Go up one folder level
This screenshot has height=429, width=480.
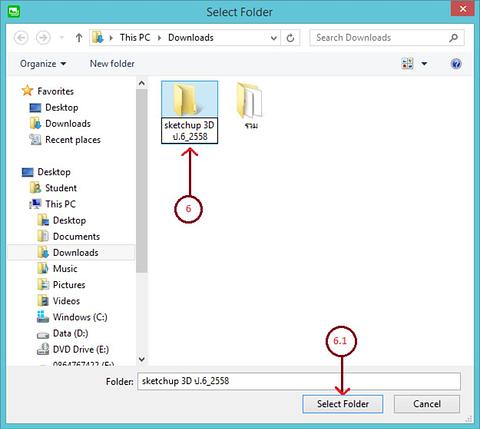pyautogui.click(x=79, y=38)
